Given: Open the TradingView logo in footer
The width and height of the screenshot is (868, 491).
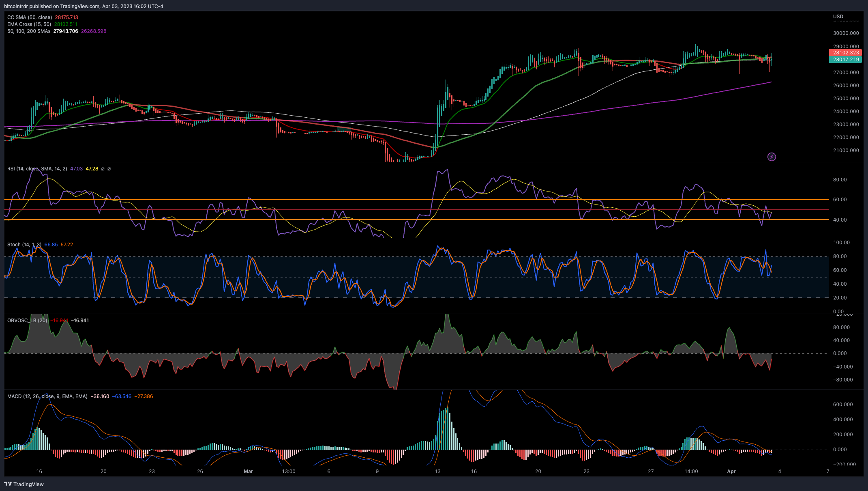Looking at the screenshot, I should [24, 484].
